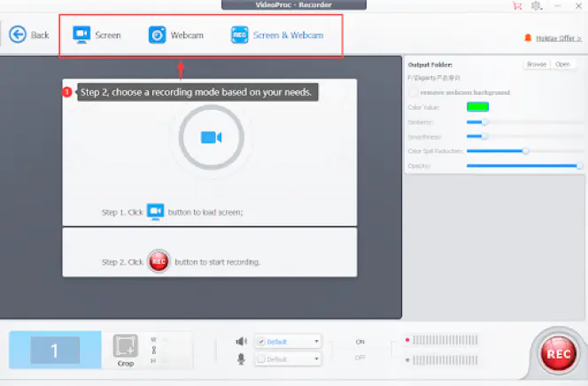Screen dimensions: 588x386
Task: Click the camera icon in preview circle
Action: pos(211,137)
